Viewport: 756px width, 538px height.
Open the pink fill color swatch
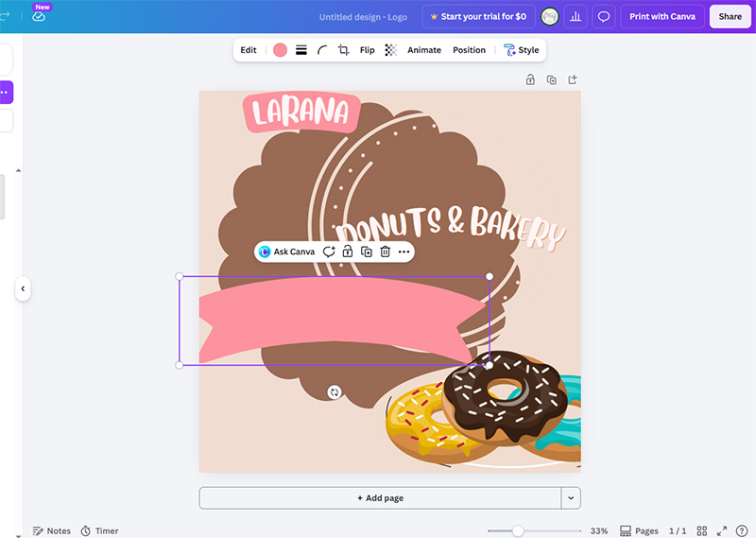(280, 50)
